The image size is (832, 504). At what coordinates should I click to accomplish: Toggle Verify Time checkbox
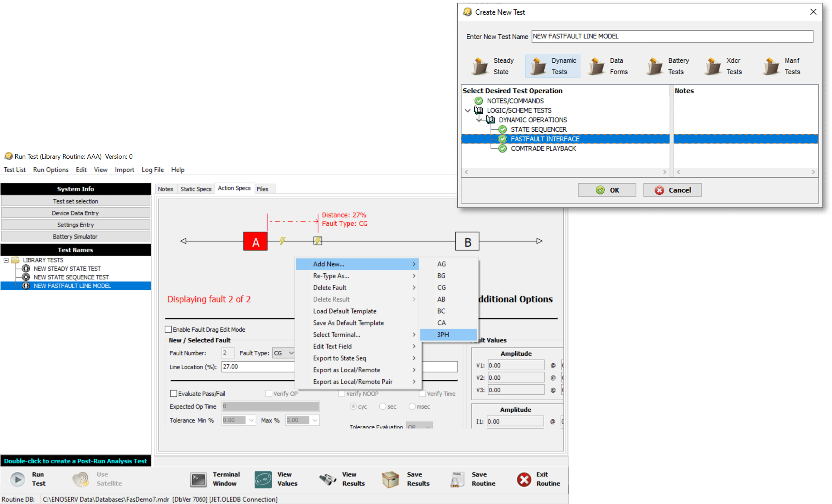tap(422, 393)
